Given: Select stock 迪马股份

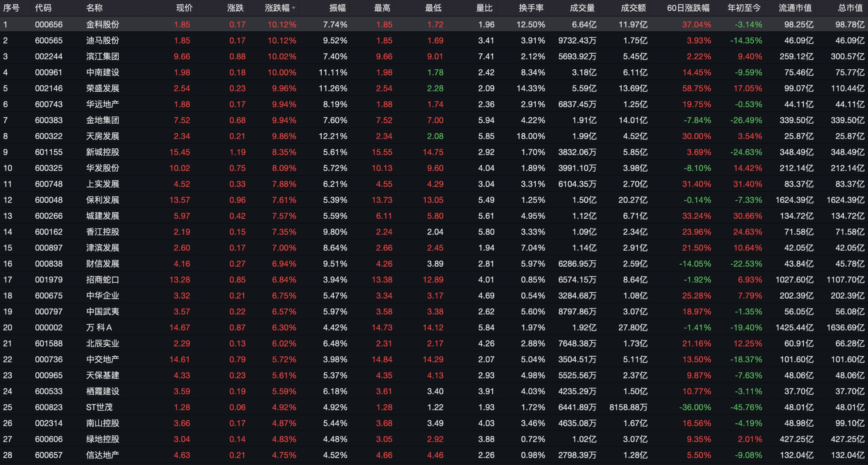Looking at the screenshot, I should tap(102, 41).
